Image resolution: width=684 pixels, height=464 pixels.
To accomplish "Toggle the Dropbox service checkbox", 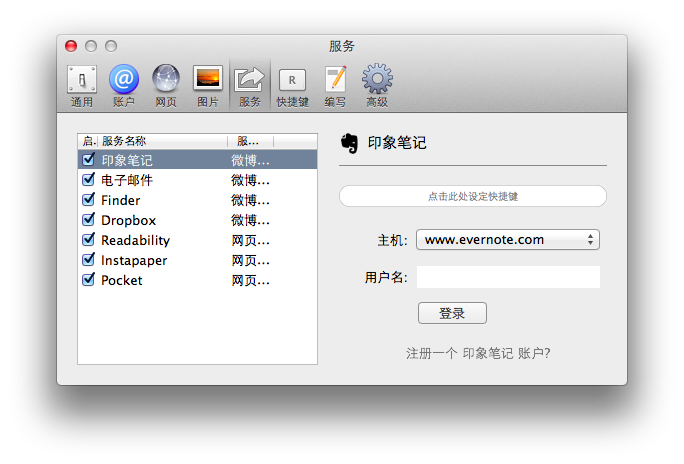I will click(89, 220).
